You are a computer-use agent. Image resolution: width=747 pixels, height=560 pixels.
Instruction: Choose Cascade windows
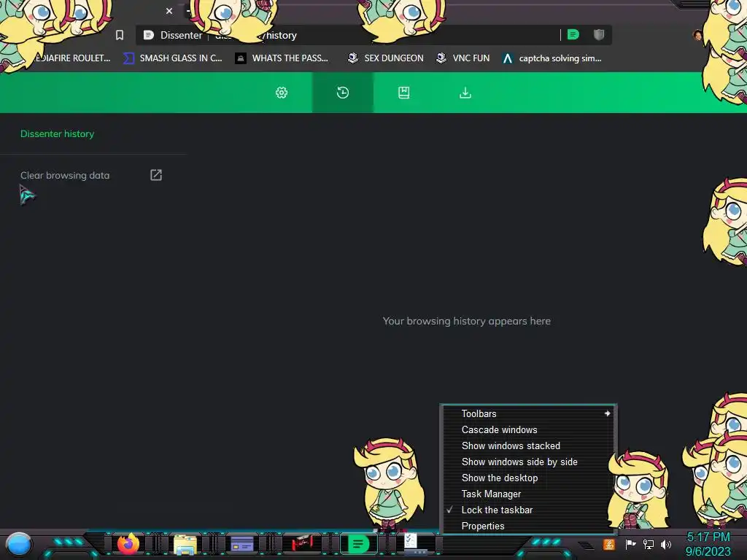[x=528, y=429]
